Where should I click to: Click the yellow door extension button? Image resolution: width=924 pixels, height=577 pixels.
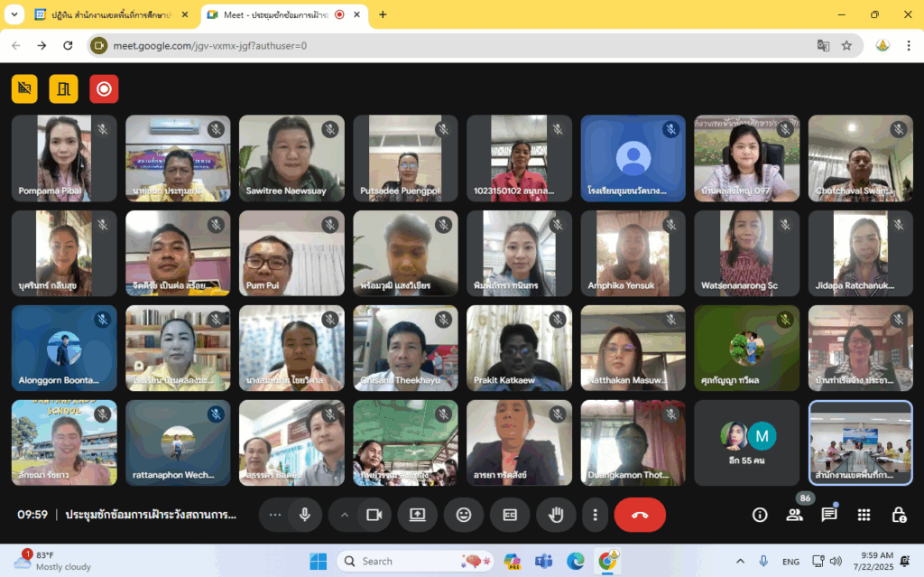coord(64,89)
